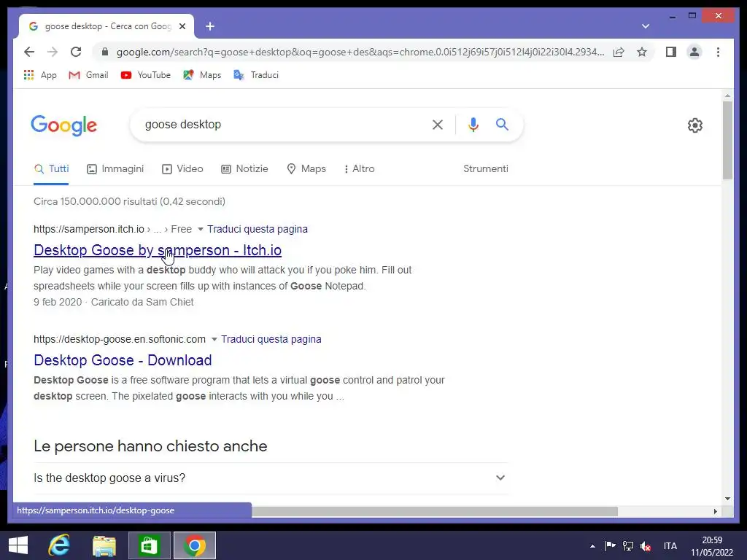The image size is (747, 560).
Task: Open the tab search chevron
Action: [646, 26]
